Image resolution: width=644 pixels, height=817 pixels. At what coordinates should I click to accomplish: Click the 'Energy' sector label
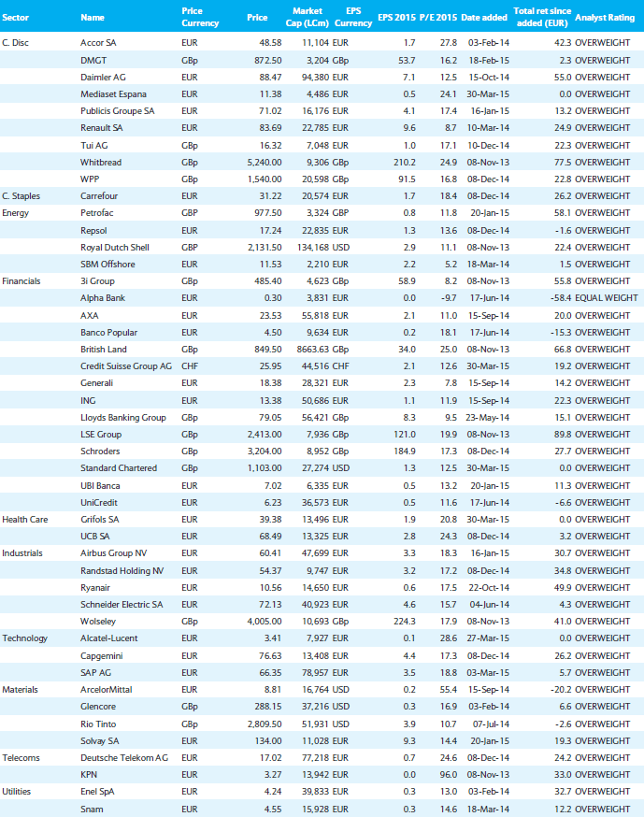pos(15,213)
